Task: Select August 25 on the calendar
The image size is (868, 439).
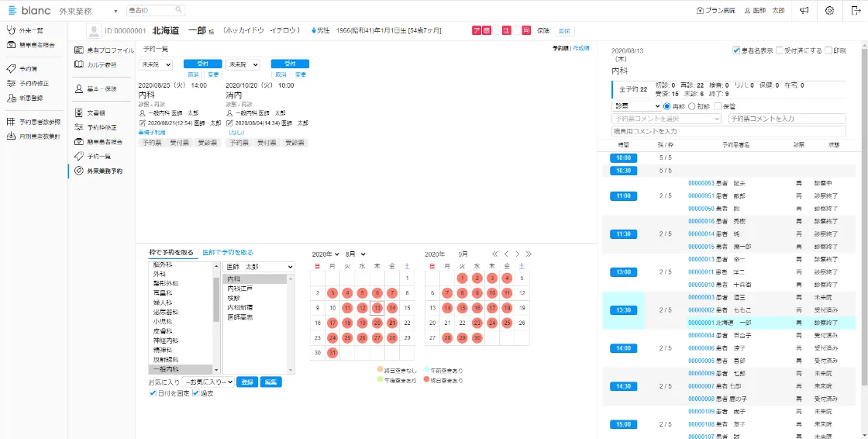Action: tap(347, 337)
